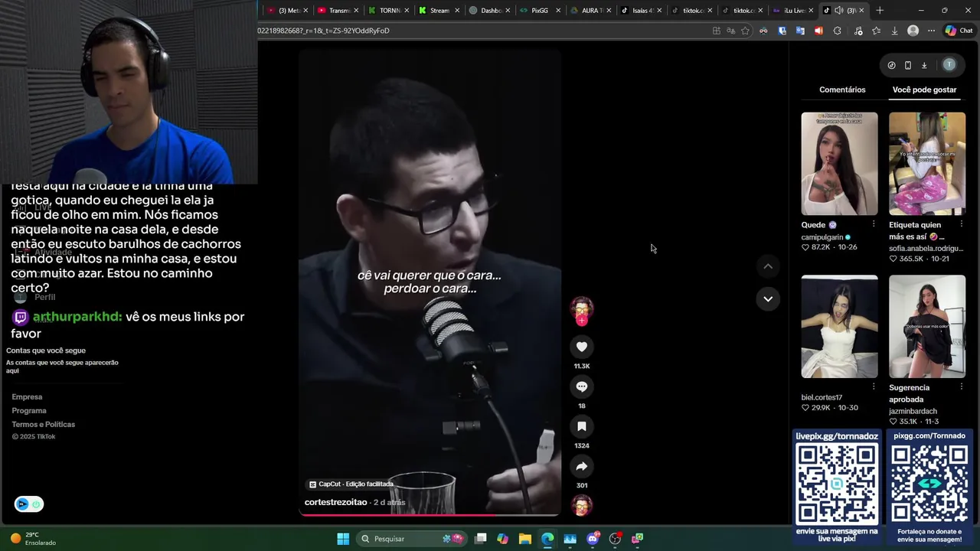The image size is (980, 551).
Task: Open the biel.cortes17 video thumbnail
Action: [839, 327]
